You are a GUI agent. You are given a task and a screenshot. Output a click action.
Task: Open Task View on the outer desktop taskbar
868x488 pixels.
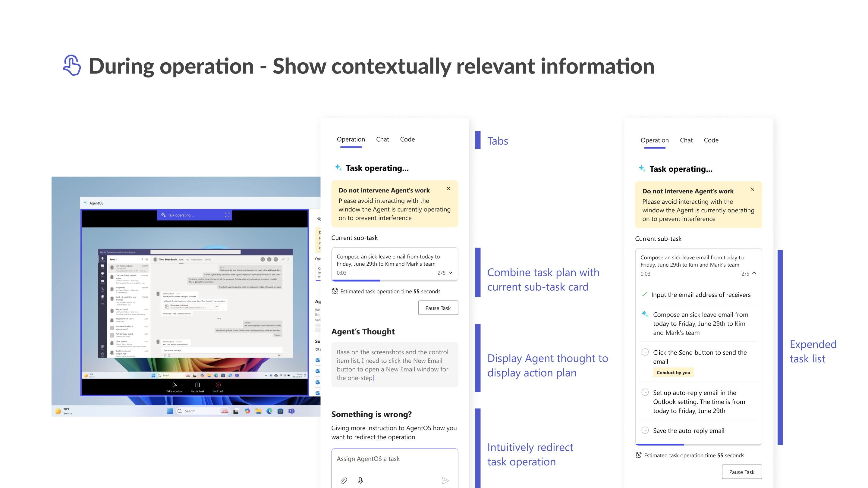pos(236,411)
